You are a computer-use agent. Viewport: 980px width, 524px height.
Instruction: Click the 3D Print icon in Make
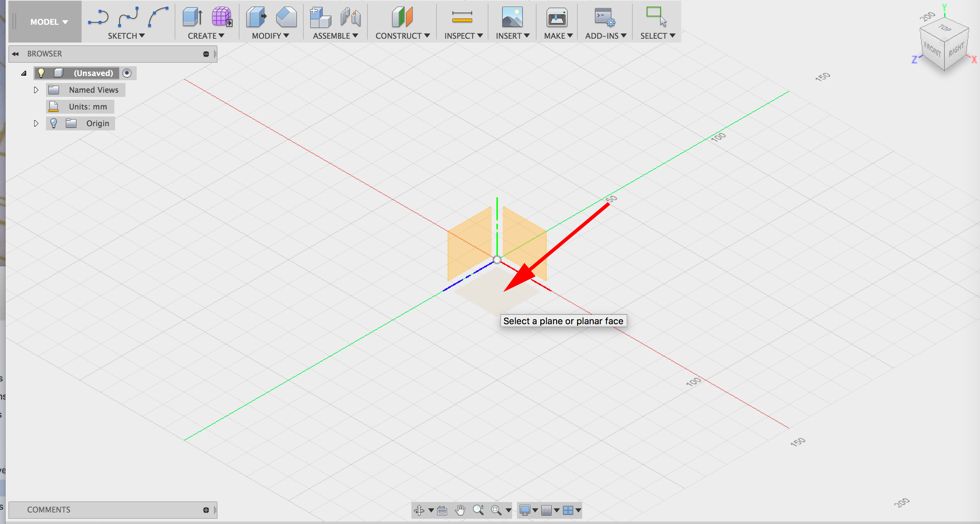pyautogui.click(x=557, y=17)
